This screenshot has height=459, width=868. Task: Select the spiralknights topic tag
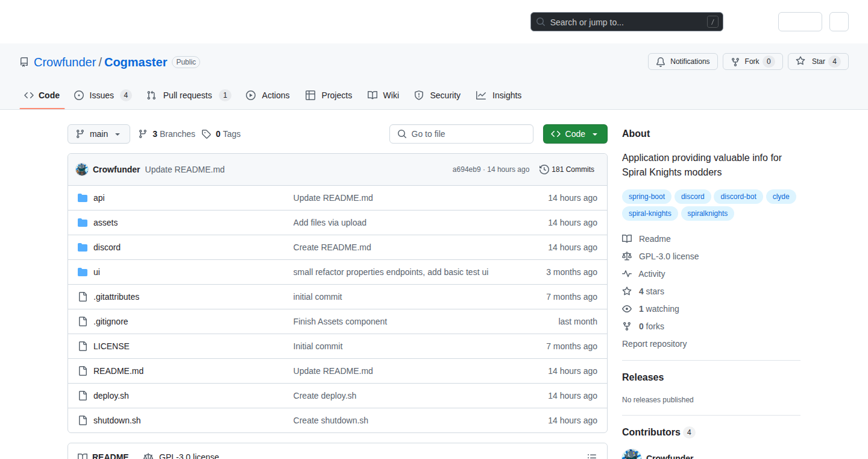(x=708, y=214)
